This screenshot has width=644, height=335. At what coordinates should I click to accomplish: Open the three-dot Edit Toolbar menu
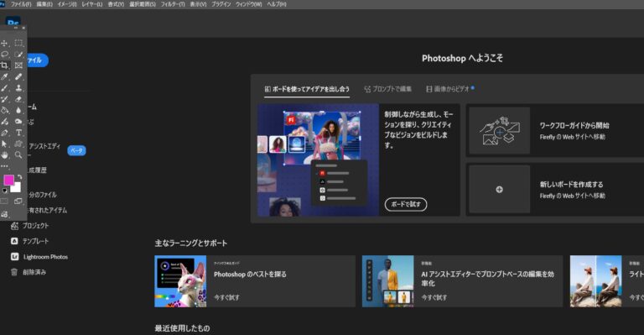pos(4,166)
